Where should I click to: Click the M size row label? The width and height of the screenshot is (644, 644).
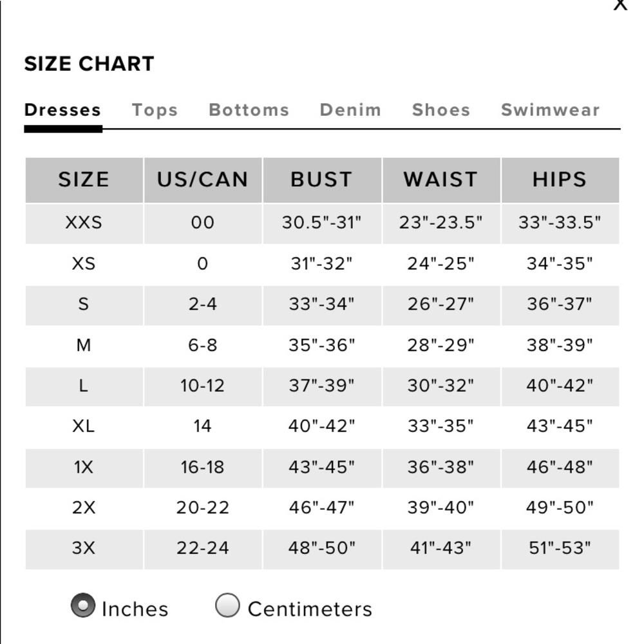point(84,345)
